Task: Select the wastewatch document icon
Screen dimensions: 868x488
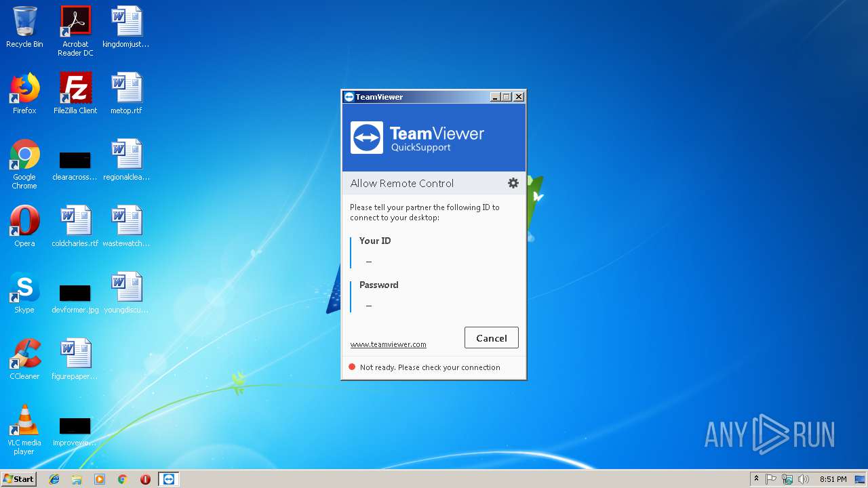Action: 126,226
